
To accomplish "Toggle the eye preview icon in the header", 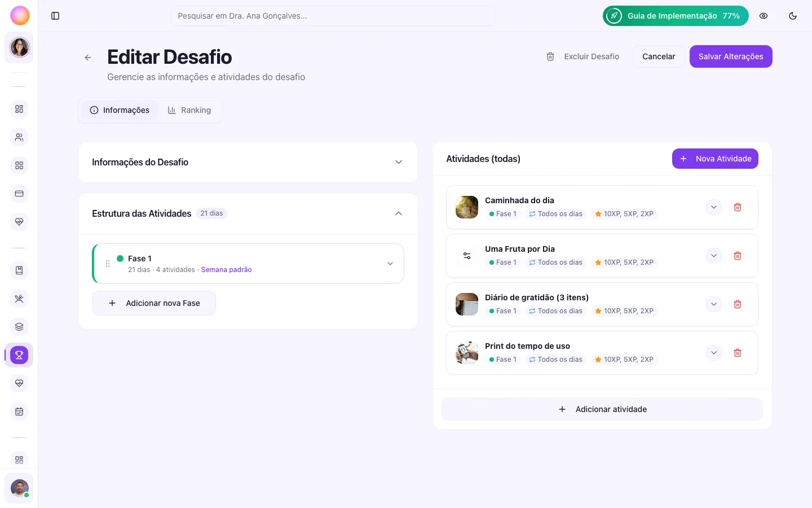I will [764, 16].
